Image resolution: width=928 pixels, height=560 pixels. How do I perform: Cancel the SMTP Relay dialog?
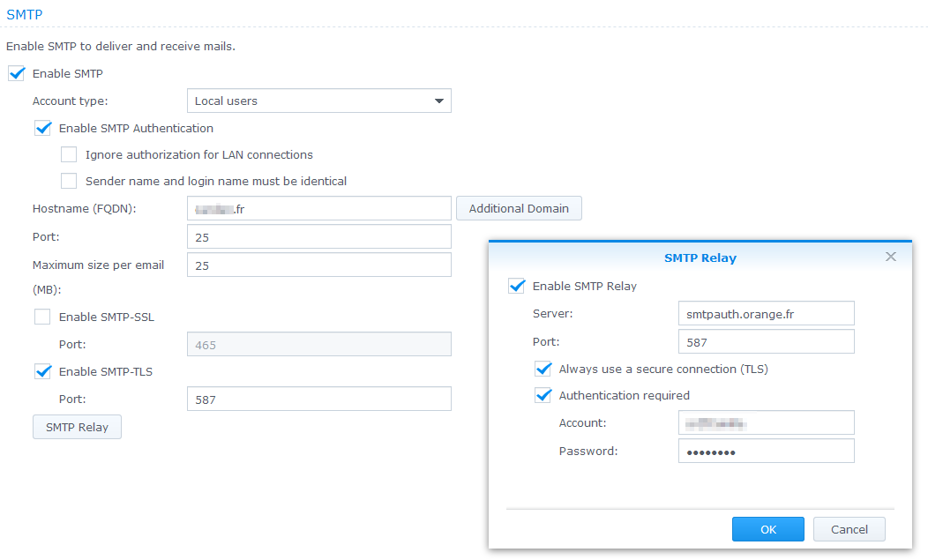point(849,529)
